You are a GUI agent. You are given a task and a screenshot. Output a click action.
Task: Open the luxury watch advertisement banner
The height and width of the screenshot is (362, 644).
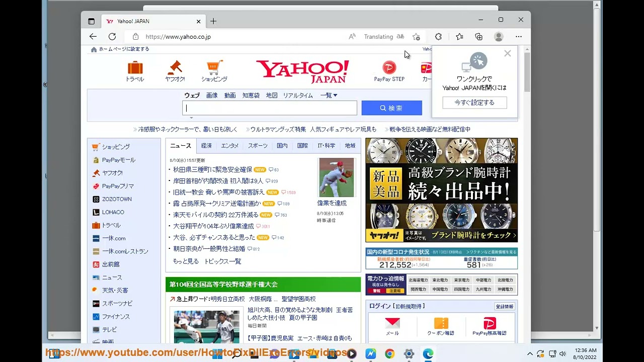point(441,190)
